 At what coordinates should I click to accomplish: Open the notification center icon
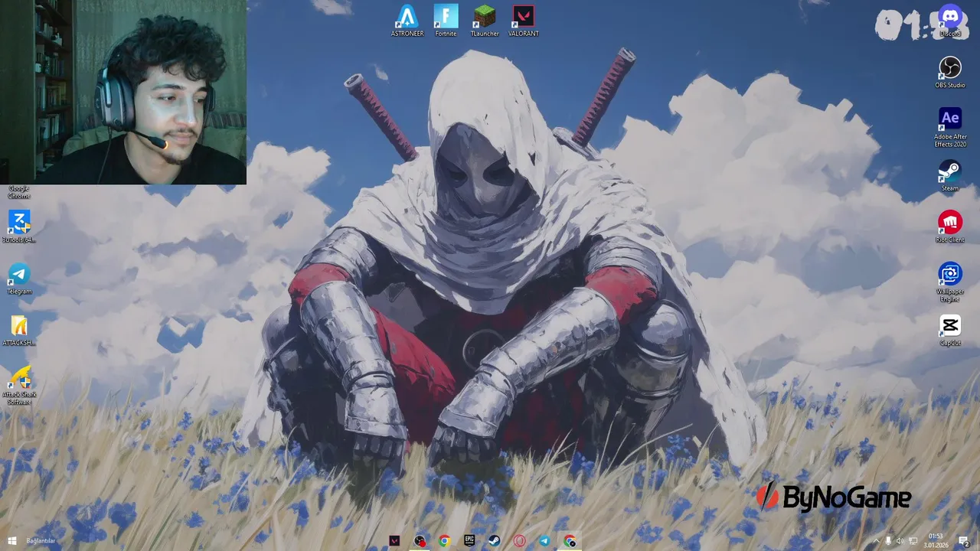click(x=964, y=541)
